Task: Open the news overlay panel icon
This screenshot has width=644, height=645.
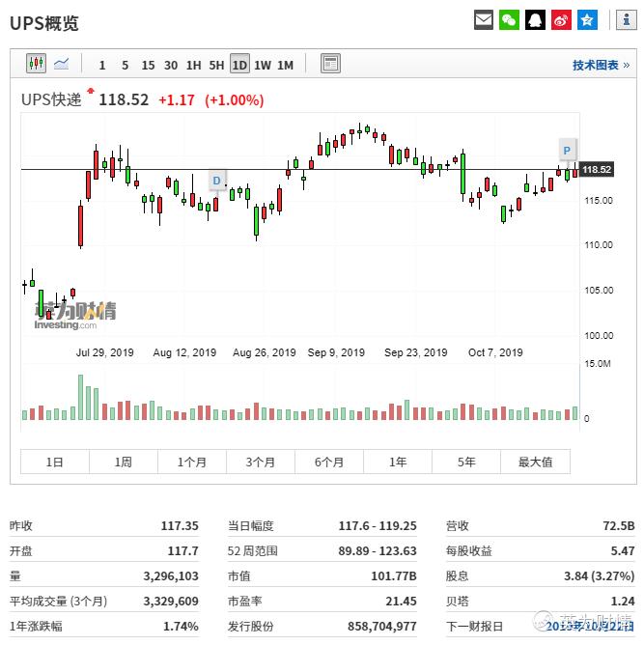Action: 330,64
